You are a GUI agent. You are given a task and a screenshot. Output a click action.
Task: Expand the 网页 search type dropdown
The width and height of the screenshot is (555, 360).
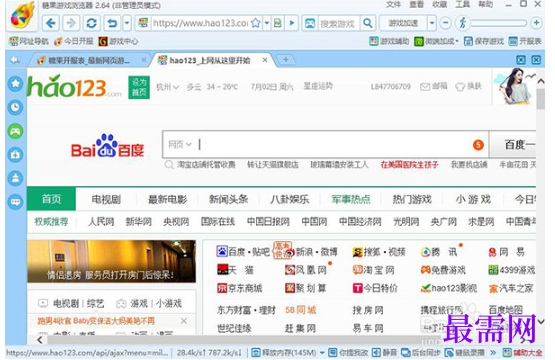(180, 144)
